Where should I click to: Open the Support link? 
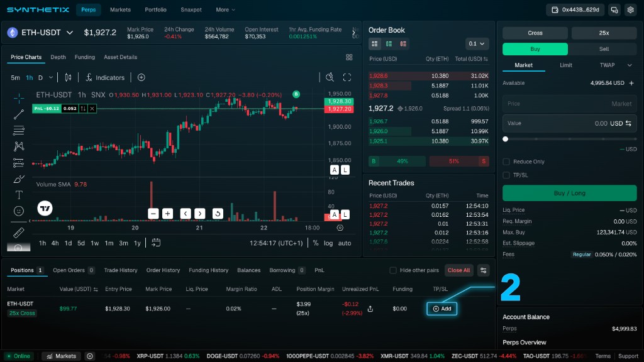pyautogui.click(x=628, y=356)
